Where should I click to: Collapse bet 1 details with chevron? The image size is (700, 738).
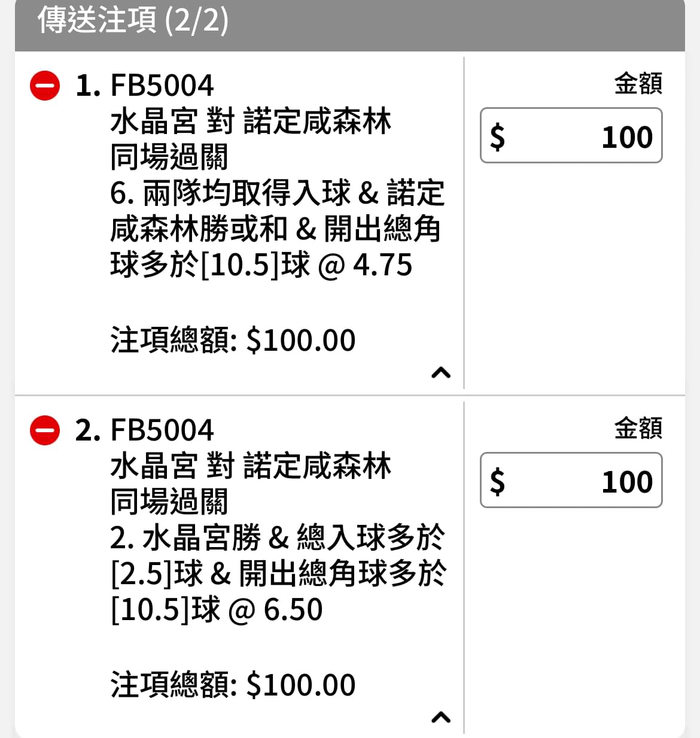(x=441, y=373)
